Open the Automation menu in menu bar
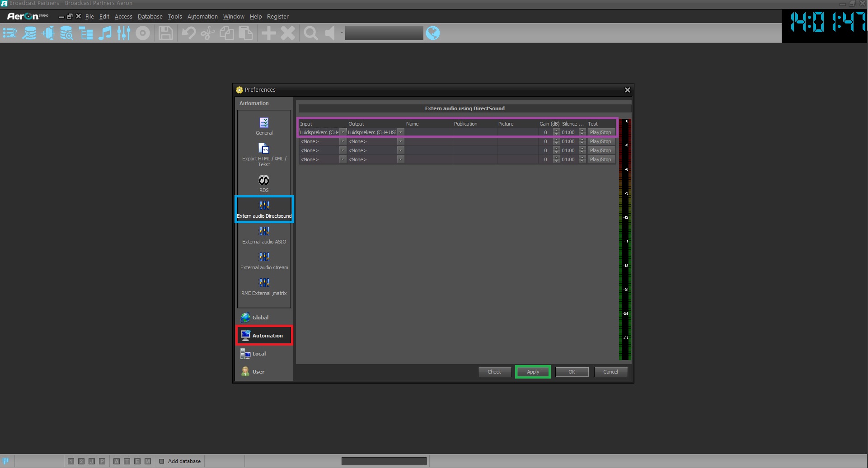 (x=202, y=16)
